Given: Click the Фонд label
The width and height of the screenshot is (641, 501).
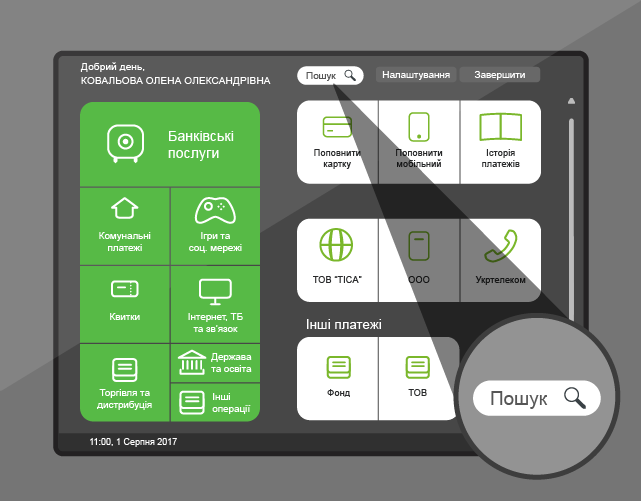Looking at the screenshot, I should coord(338,393).
